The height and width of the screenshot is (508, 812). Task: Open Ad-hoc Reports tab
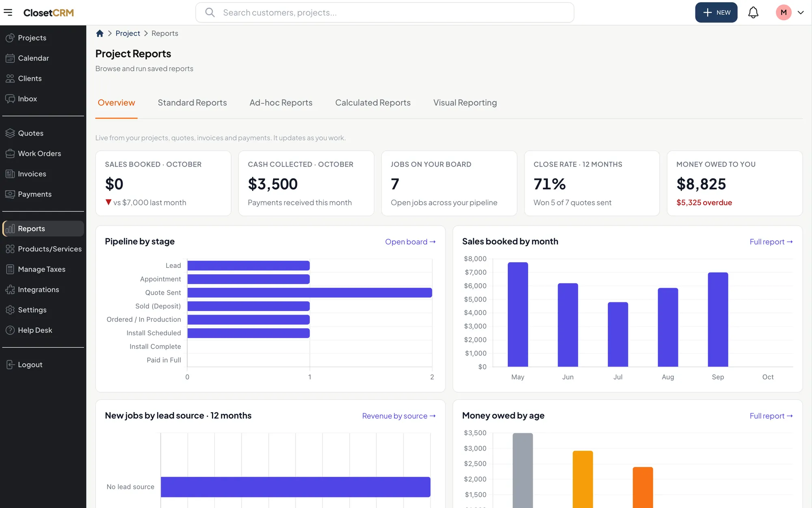[281, 103]
